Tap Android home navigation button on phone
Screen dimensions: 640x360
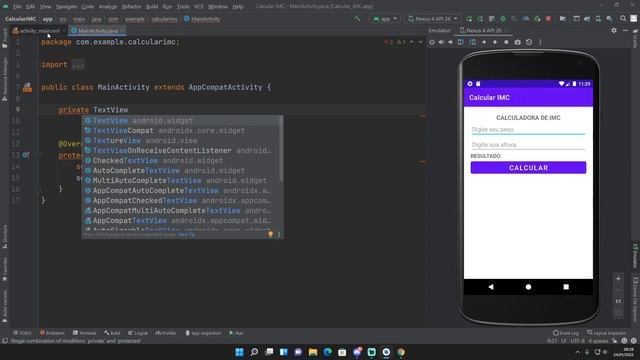[528, 287]
